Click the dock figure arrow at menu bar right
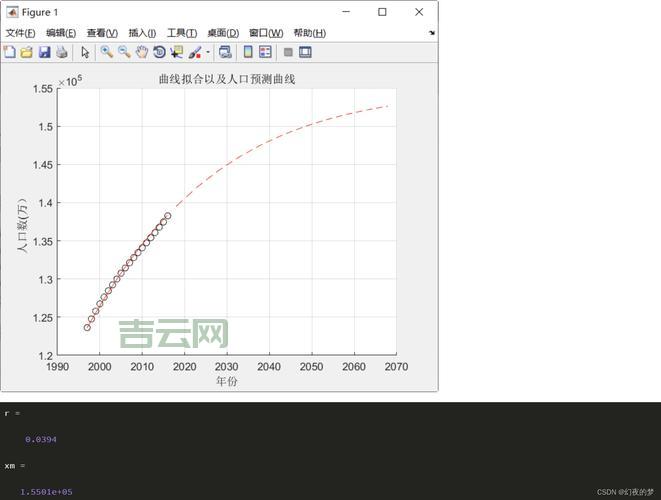 [x=432, y=33]
